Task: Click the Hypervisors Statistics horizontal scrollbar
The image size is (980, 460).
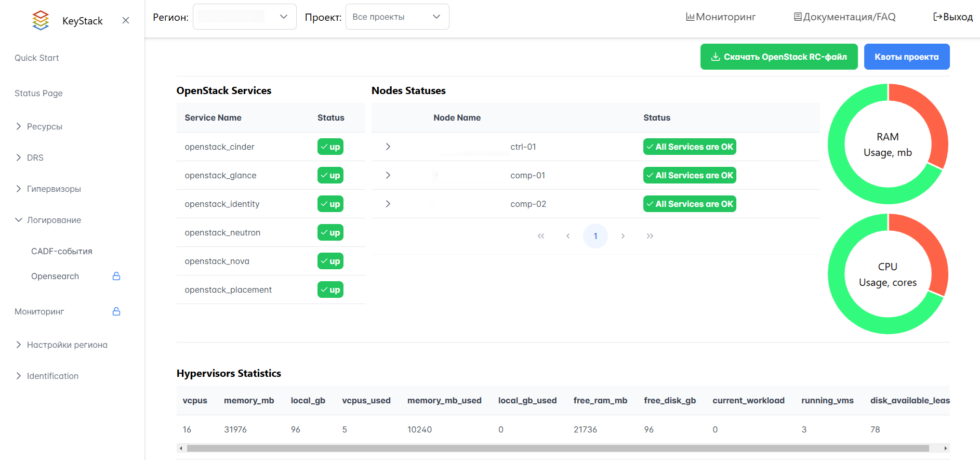Action: (x=557, y=448)
